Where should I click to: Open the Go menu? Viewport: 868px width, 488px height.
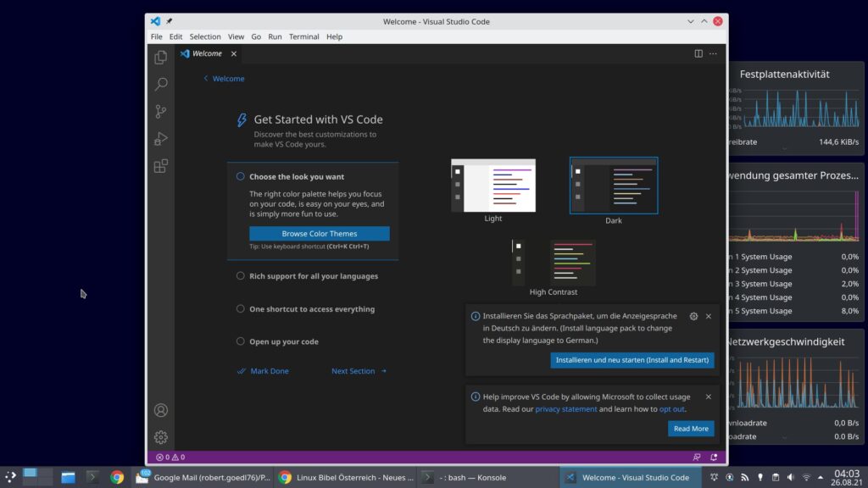tap(256, 36)
